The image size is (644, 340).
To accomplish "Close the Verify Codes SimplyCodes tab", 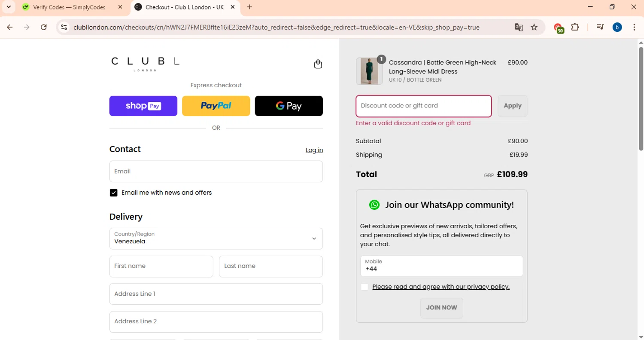I will [120, 7].
